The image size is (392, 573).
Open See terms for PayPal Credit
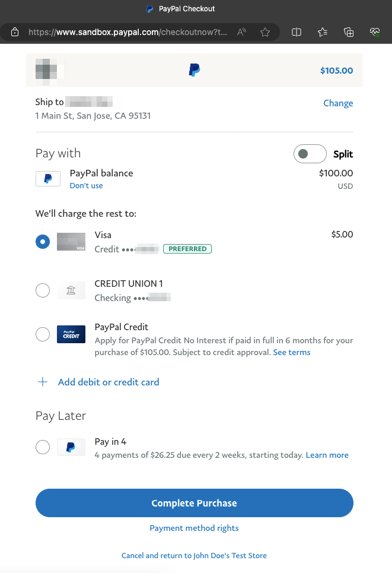coord(291,353)
